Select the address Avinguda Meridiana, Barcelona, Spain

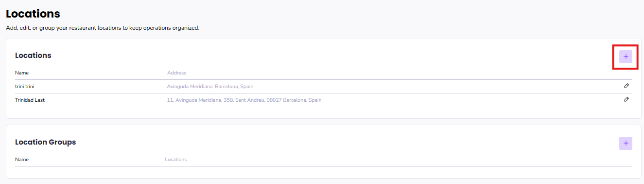tap(210, 86)
